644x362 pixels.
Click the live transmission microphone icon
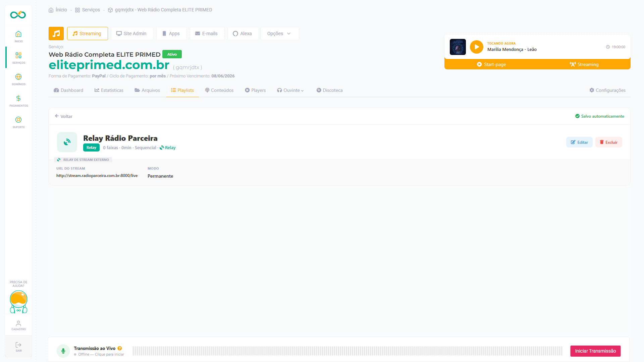click(63, 351)
